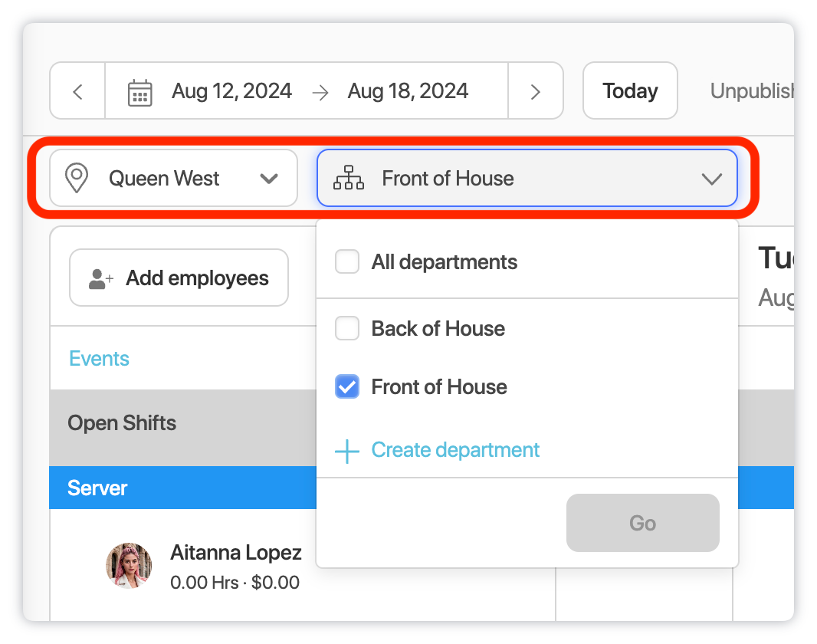Uncheck the Front of House checkbox
Viewport: 817px width, 644px height.
click(x=347, y=387)
